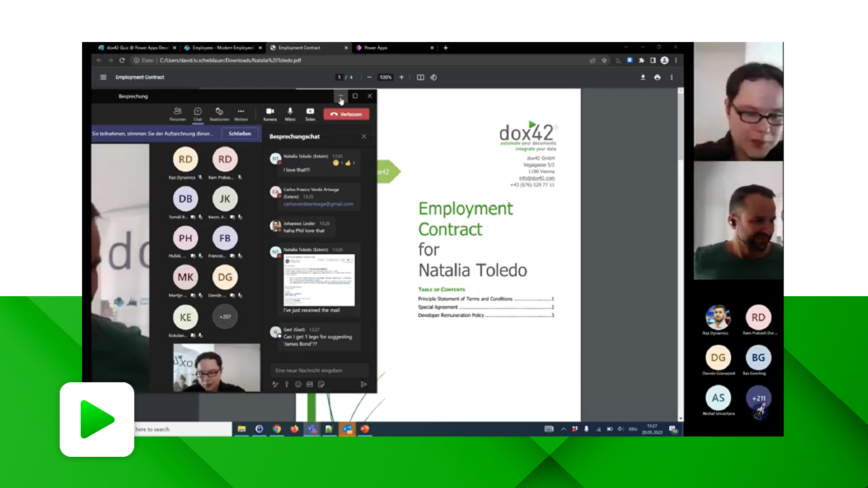Select the +207 more participants bubble
Screen dimensions: 868x488
(225, 317)
